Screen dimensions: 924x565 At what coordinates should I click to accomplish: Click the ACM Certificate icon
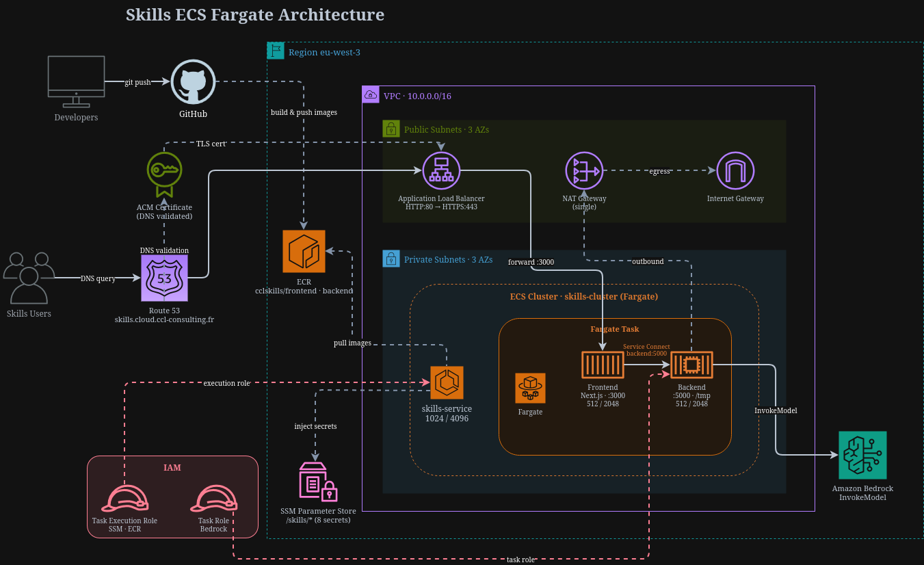[164, 174]
